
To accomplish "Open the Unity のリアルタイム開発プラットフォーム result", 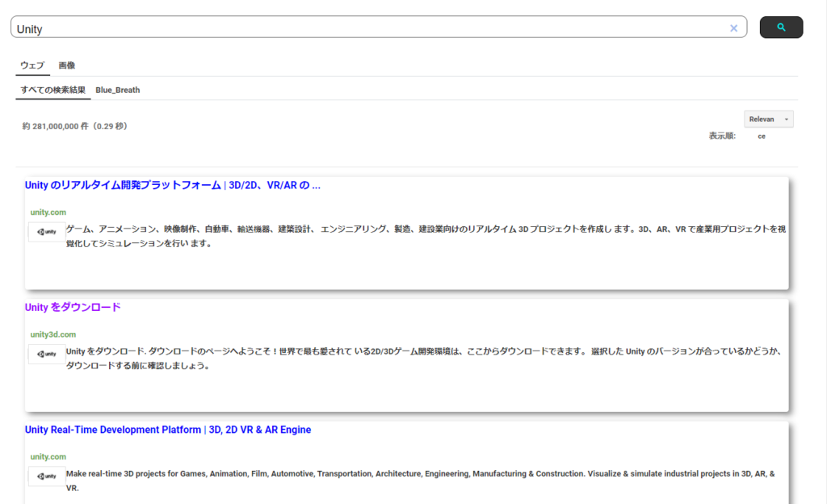I will [173, 185].
